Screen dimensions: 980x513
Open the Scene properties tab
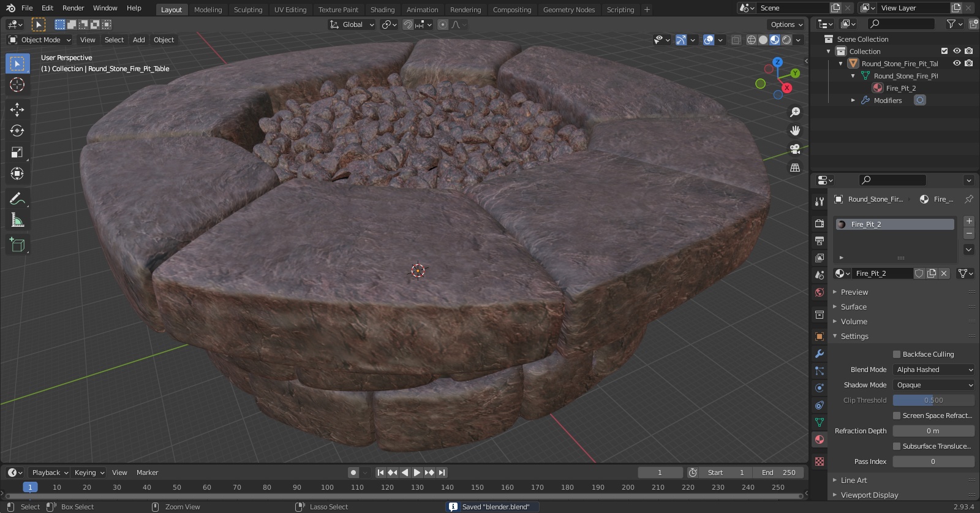click(819, 275)
